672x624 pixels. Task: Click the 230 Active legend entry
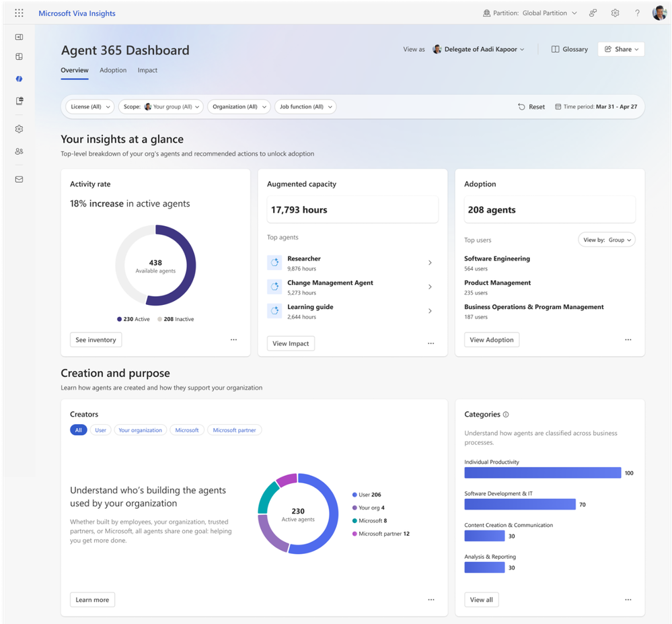click(x=133, y=319)
